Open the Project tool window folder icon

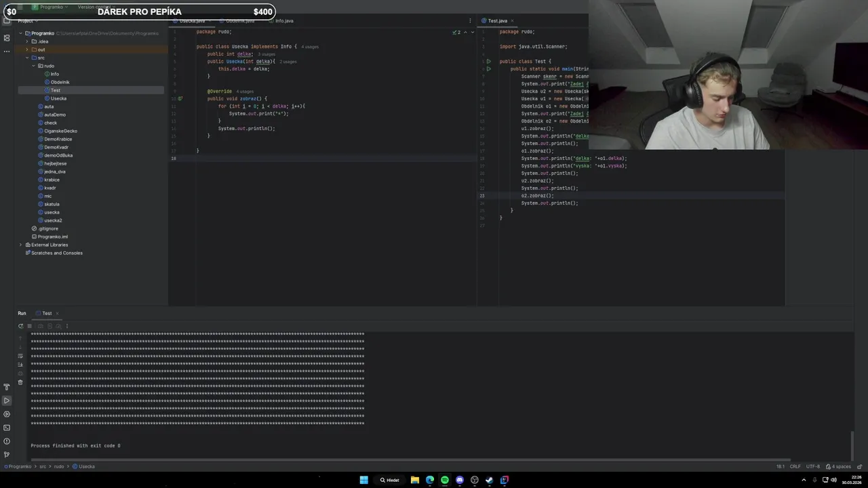(7, 21)
